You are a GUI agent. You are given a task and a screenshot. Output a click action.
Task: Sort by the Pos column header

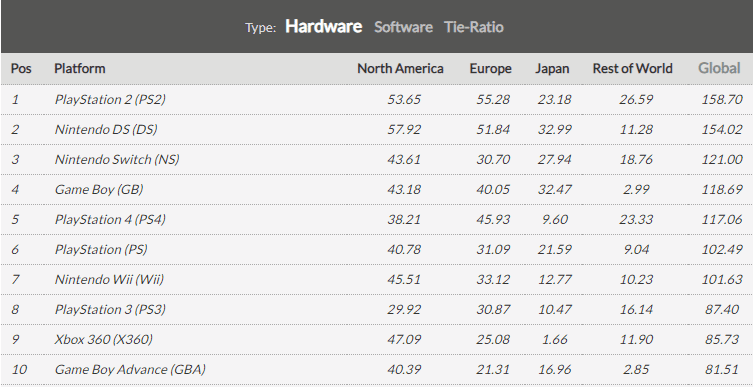click(21, 69)
